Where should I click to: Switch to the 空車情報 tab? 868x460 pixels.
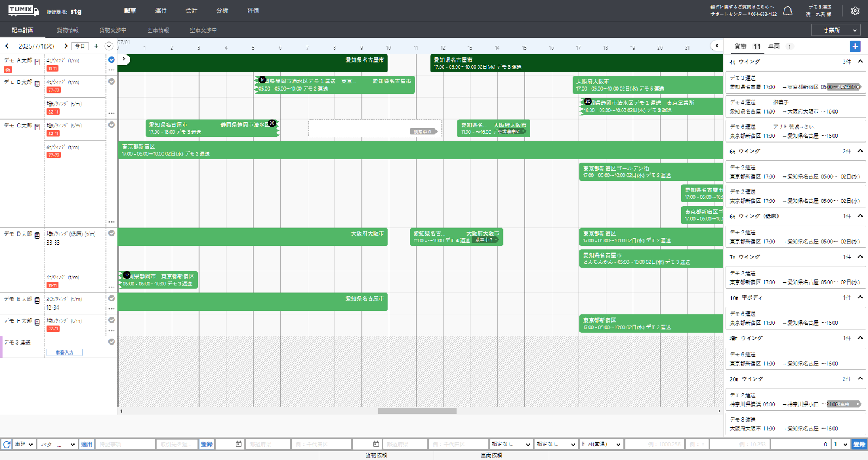158,30
